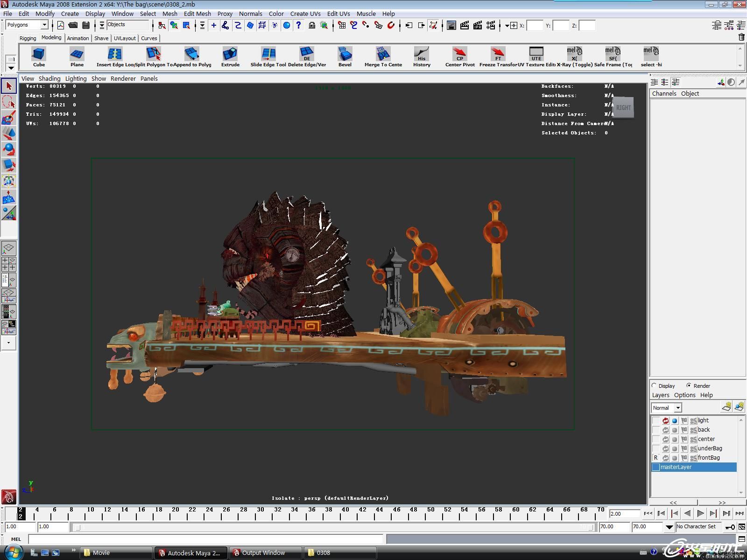The height and width of the screenshot is (560, 747).
Task: Open the Edit Mesh menu
Action: 197,14
